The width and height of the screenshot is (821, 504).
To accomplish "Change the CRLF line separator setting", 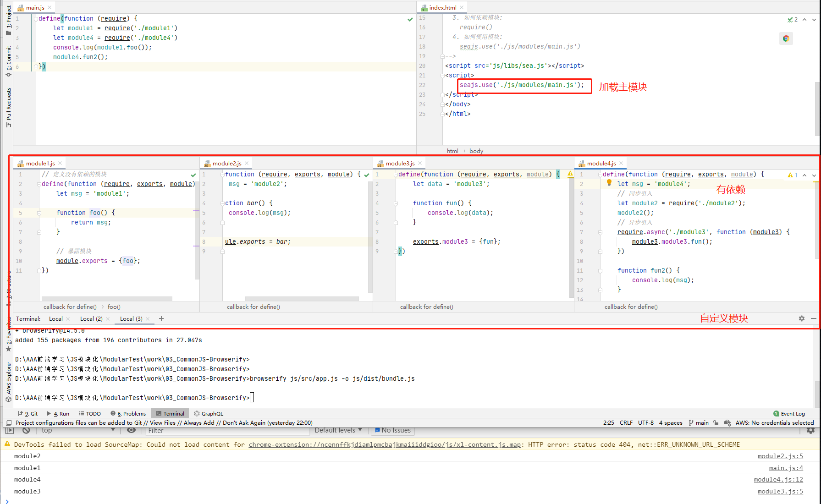I will pyautogui.click(x=626, y=423).
